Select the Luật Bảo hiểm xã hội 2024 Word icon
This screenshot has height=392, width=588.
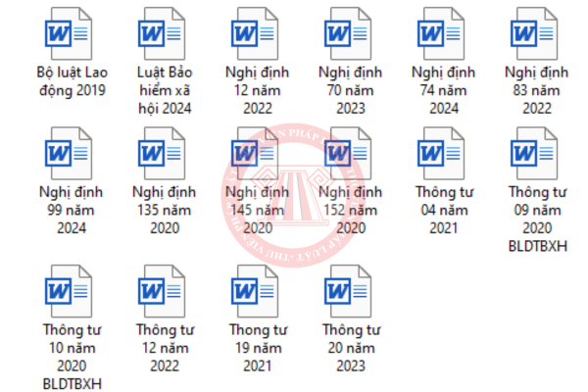[162, 33]
